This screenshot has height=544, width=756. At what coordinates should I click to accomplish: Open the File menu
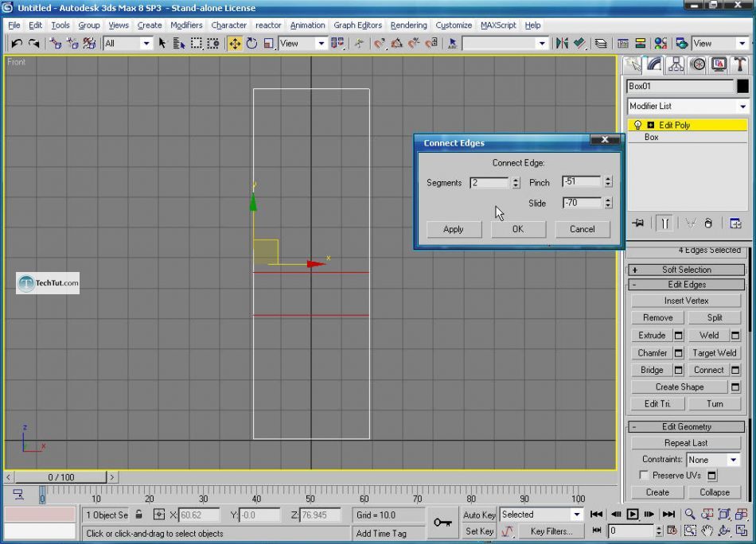14,25
